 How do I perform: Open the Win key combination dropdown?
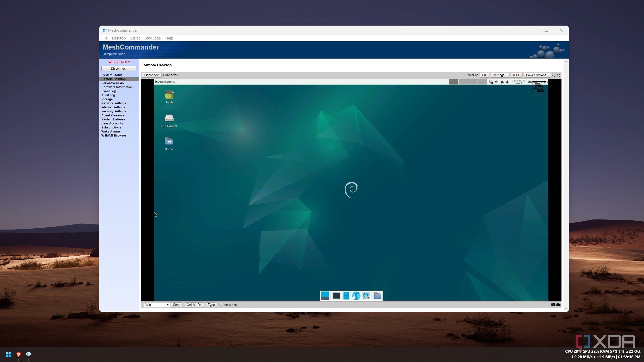click(157, 305)
